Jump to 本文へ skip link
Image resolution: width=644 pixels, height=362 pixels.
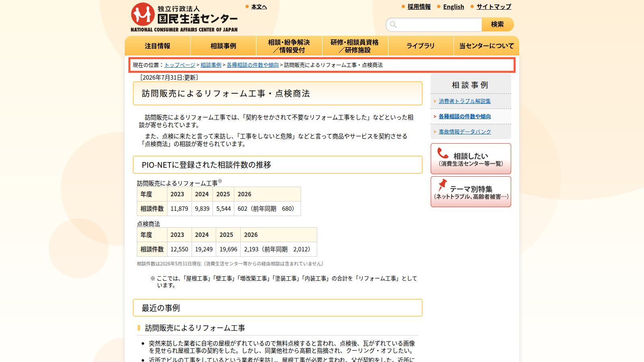pyautogui.click(x=259, y=7)
